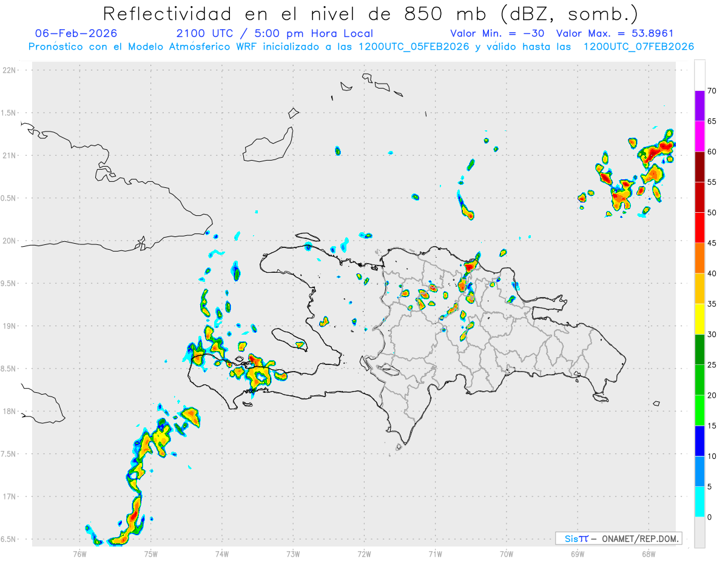Click the "Sisπ – ONAMET/REP.DOM." credit box
The height and width of the screenshot is (562, 728).
(618, 538)
